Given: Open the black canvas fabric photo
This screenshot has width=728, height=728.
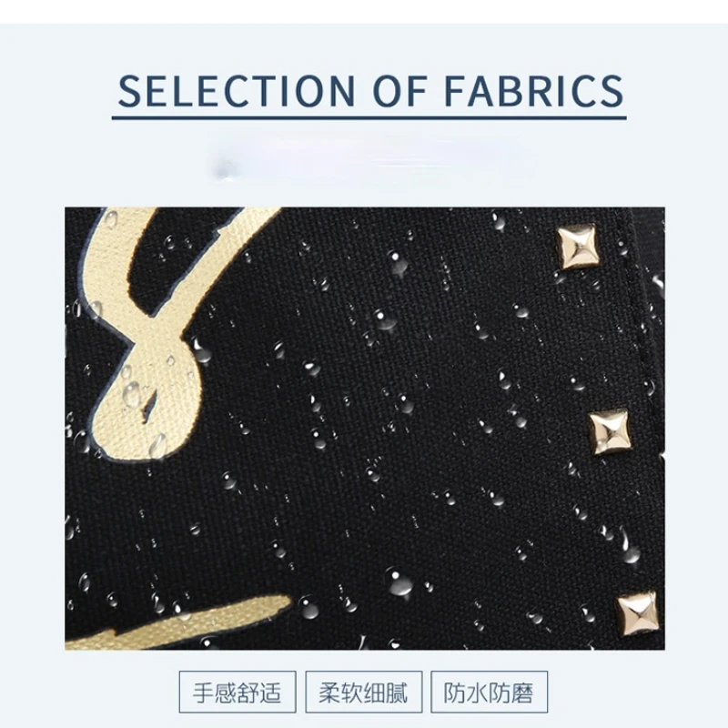Looking at the screenshot, I should [365, 428].
